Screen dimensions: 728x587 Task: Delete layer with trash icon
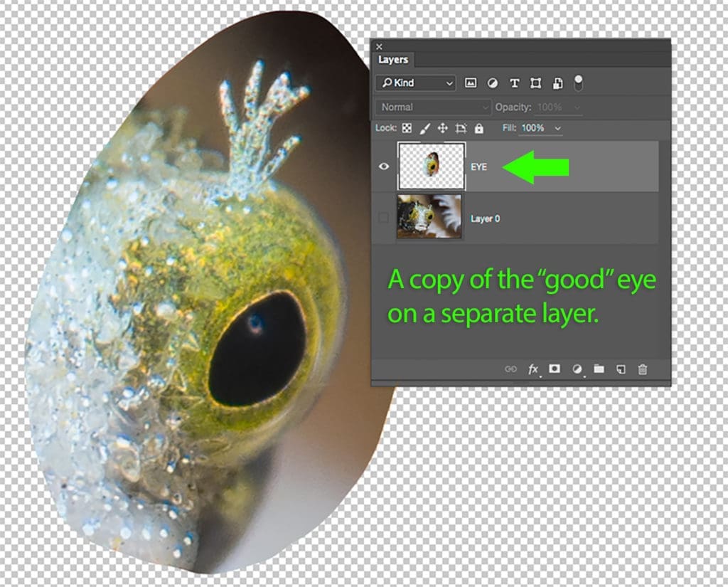pyautogui.click(x=643, y=369)
